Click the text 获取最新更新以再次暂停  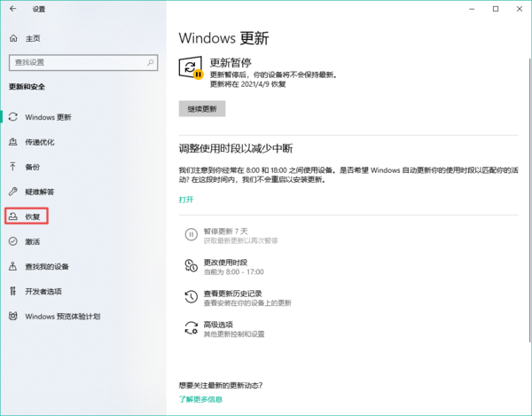coord(240,240)
